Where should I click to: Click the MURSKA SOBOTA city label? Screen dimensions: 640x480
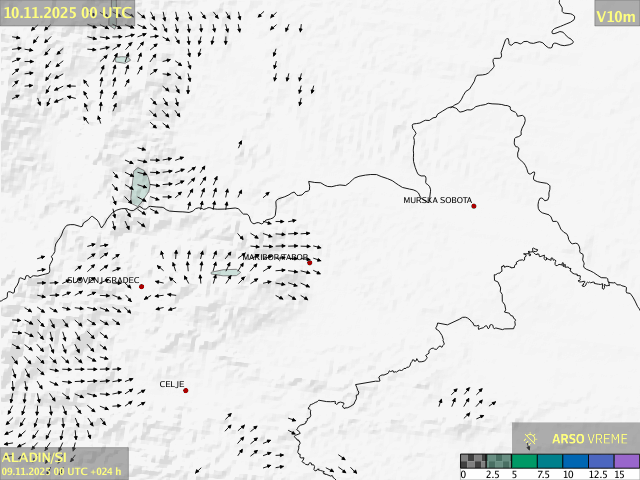[x=437, y=200]
